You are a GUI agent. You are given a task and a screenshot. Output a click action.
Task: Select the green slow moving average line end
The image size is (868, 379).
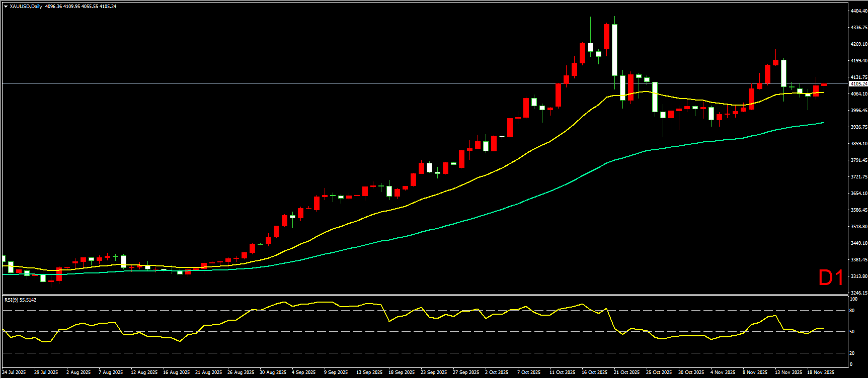823,123
